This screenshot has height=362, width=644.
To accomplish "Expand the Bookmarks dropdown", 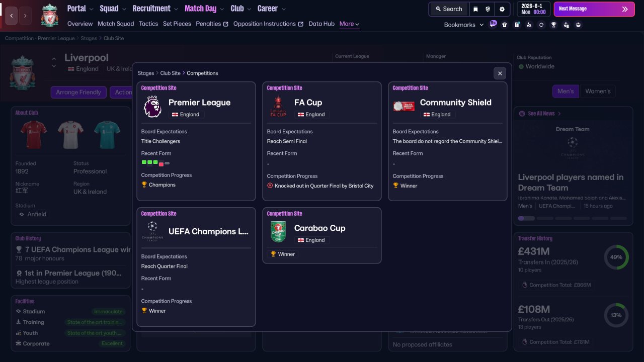I will 463,25.
